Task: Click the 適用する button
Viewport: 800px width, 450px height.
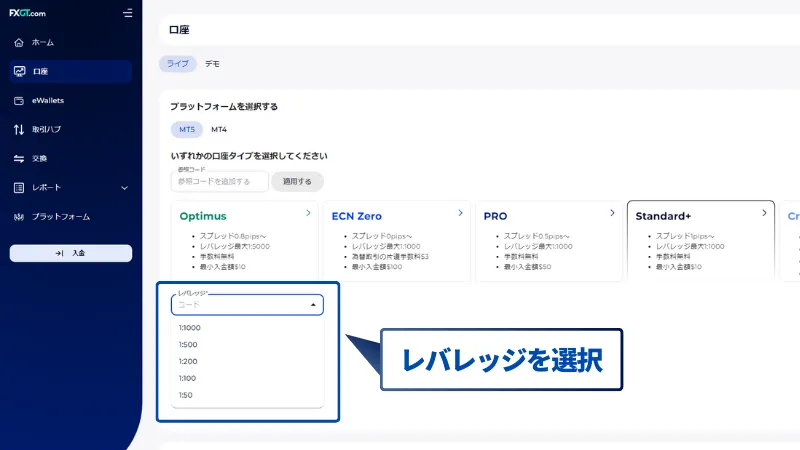Action: 297,182
